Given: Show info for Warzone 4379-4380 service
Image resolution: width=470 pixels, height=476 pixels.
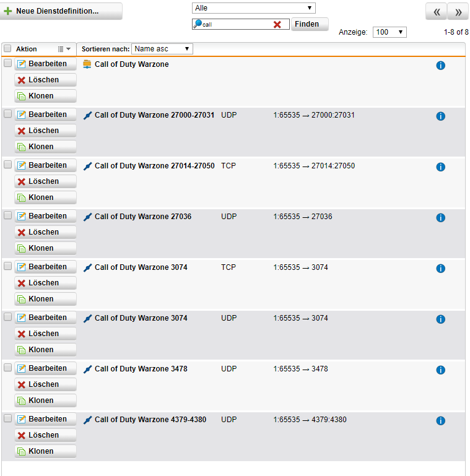Looking at the screenshot, I should click(x=440, y=420).
